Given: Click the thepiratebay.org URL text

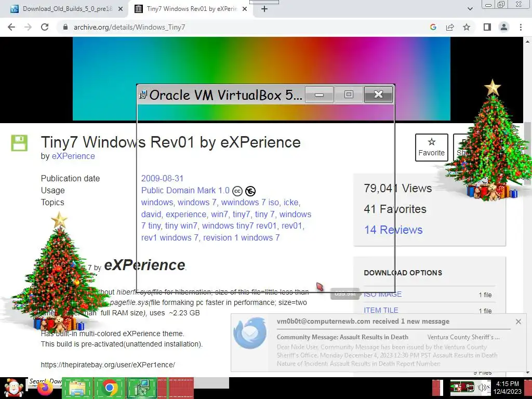Looking at the screenshot, I should 108,365.
